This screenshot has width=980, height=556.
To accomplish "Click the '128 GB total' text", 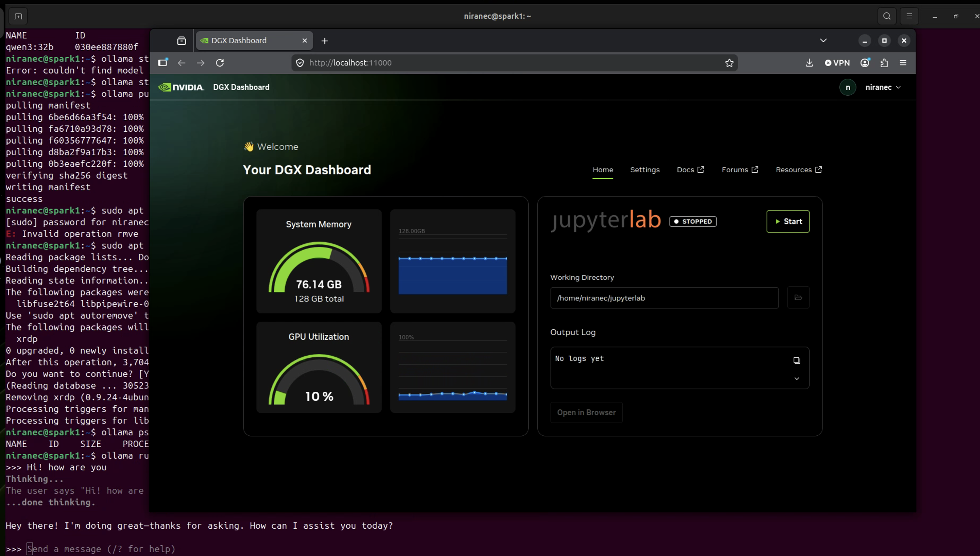I will point(319,298).
